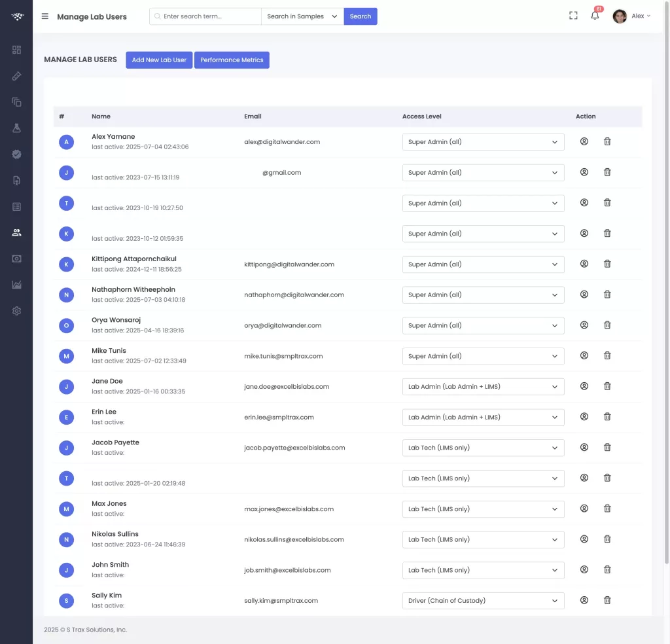The width and height of the screenshot is (670, 644).
Task: Delete Nikolas Sullins with trash icon
Action: (x=607, y=539)
